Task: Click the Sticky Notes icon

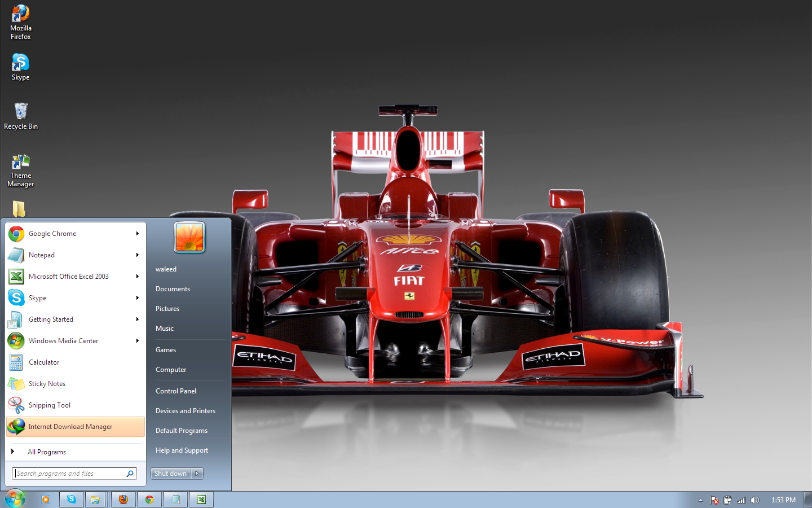Action: (x=16, y=384)
